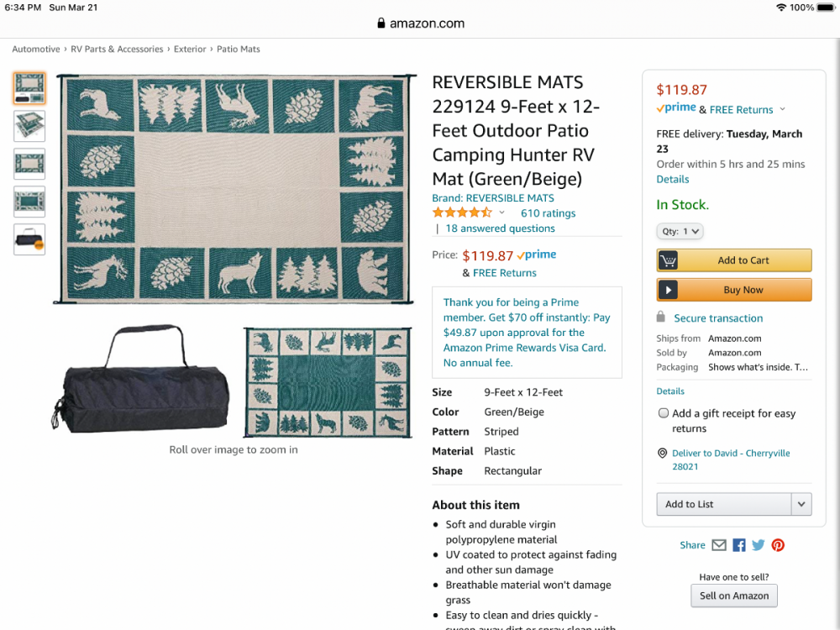840x630 pixels.
Task: Click the location pin icon by delivery address
Action: (663, 454)
